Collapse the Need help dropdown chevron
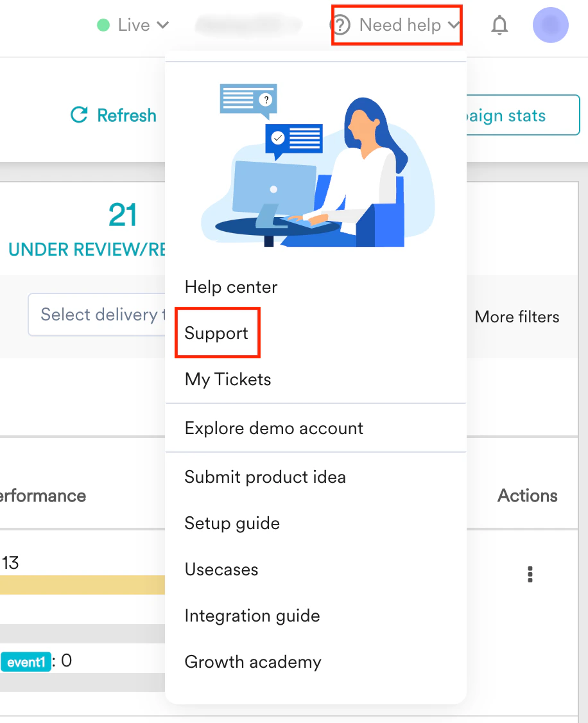Screen dimensions: 588x723 pos(453,25)
